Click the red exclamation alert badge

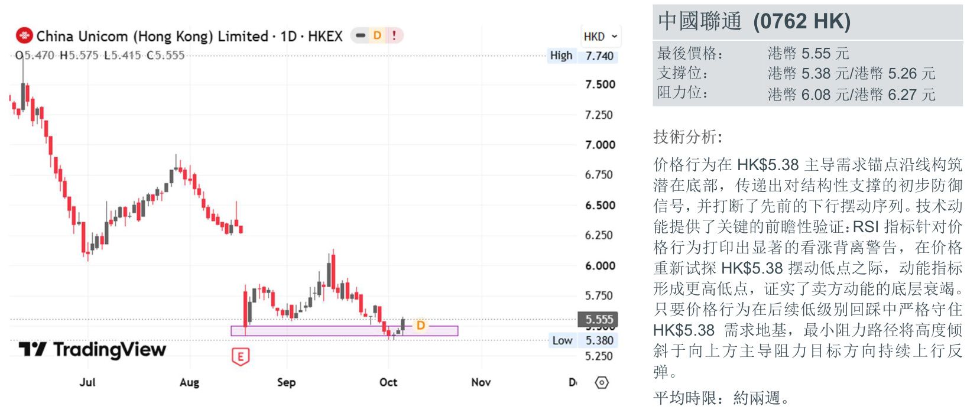click(394, 35)
